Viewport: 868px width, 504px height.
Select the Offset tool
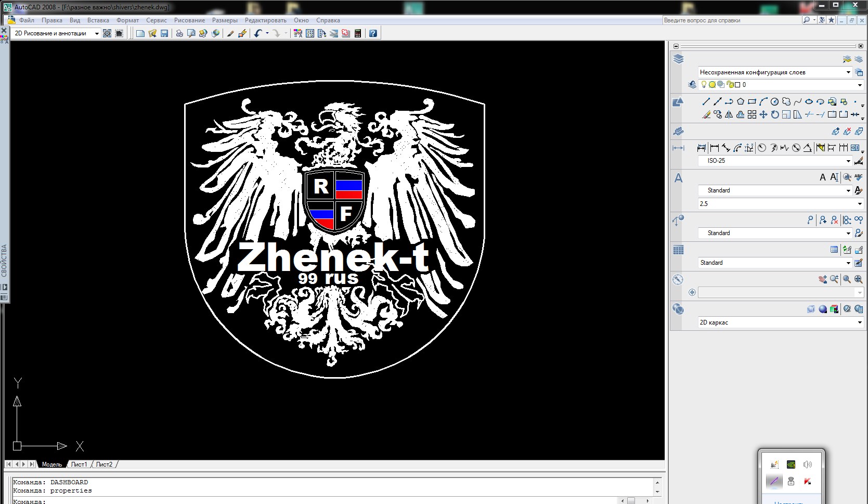(x=740, y=115)
